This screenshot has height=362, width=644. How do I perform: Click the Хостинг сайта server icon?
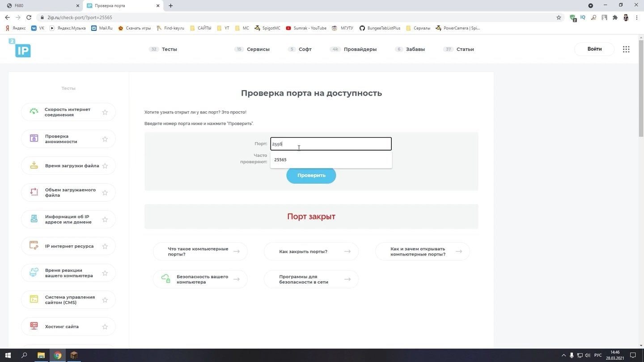pos(34,326)
